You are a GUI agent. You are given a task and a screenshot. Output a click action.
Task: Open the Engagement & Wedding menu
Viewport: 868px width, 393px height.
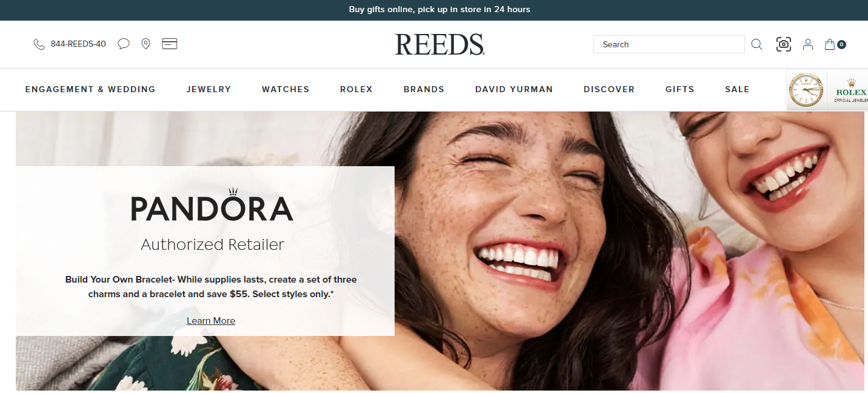tap(90, 89)
